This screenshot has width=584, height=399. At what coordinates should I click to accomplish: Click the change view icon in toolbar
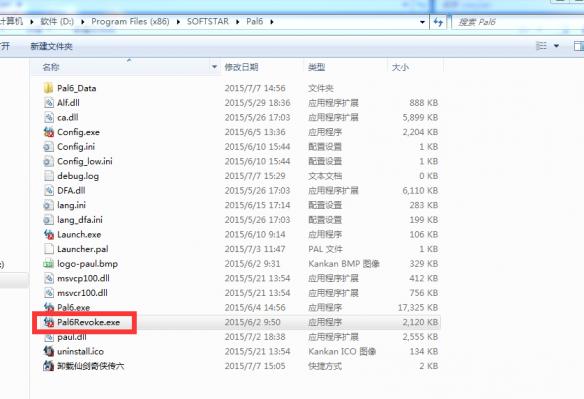tap(541, 46)
